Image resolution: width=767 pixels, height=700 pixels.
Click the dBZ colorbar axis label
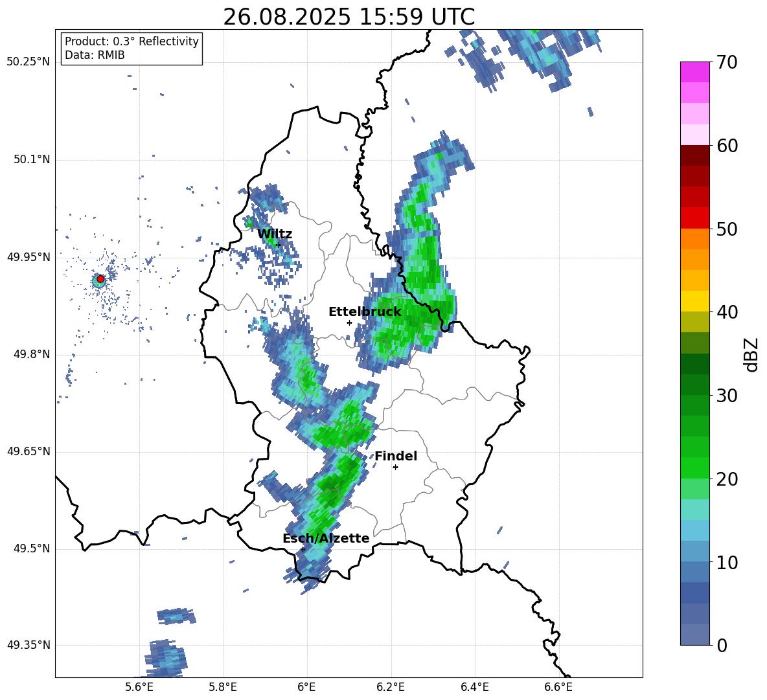751,354
